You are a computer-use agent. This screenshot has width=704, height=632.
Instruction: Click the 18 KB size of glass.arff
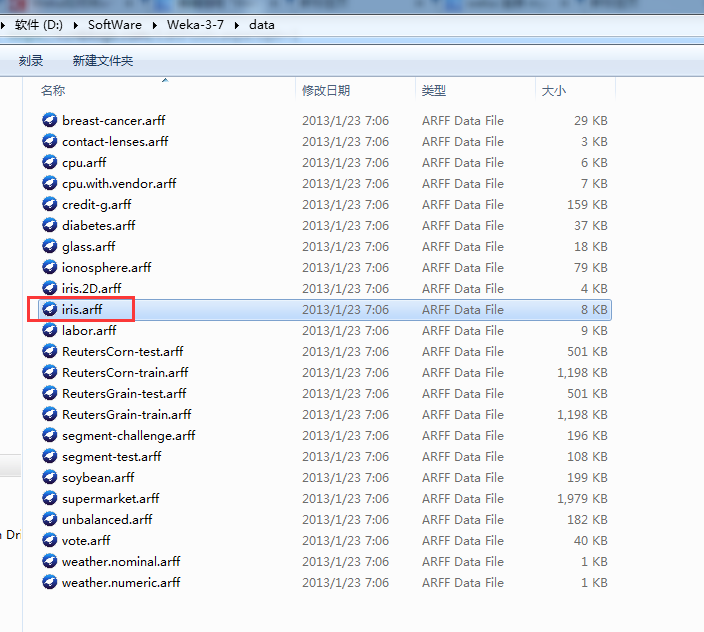coord(590,246)
